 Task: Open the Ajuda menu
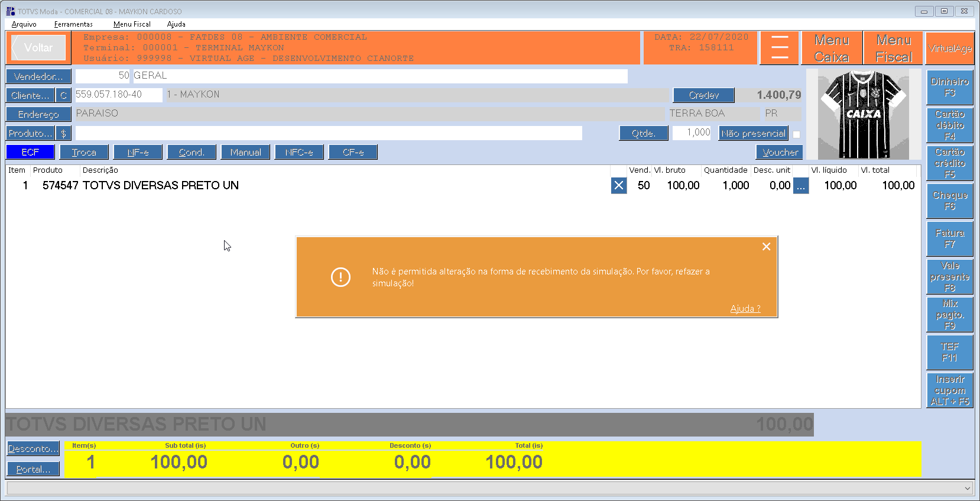coord(176,24)
